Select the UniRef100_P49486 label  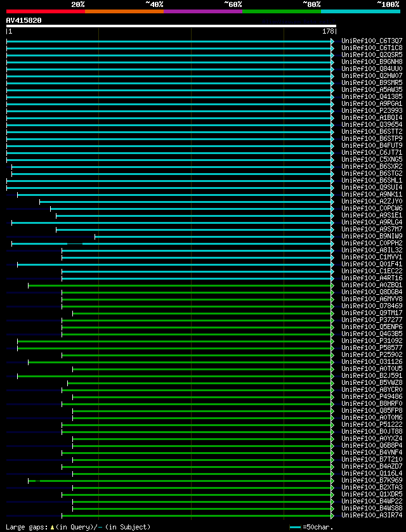(372, 396)
